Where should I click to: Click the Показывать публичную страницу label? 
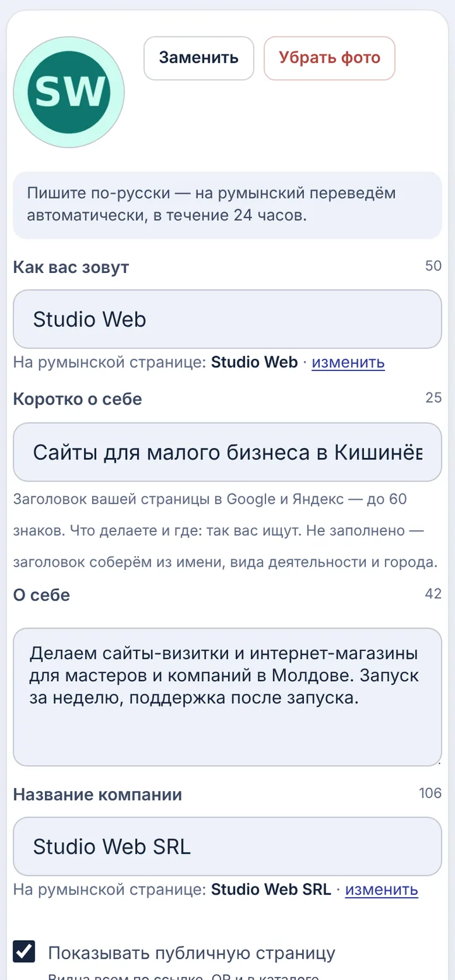click(191, 952)
